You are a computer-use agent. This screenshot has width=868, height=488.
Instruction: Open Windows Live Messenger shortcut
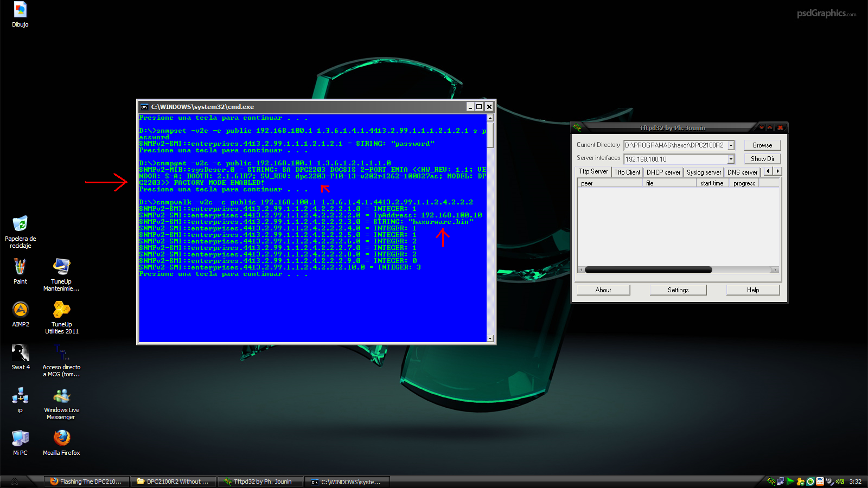[x=61, y=396]
